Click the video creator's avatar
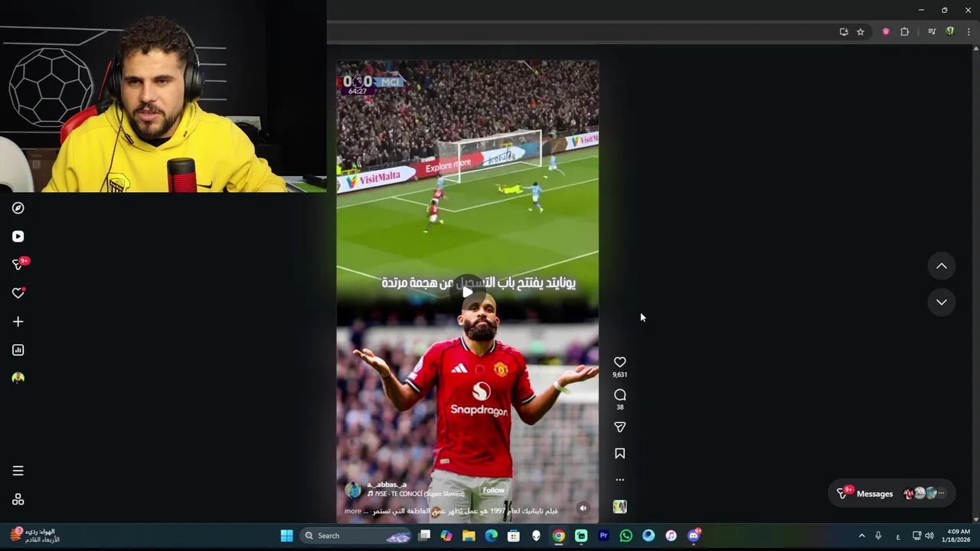This screenshot has width=980, height=551. click(x=353, y=490)
